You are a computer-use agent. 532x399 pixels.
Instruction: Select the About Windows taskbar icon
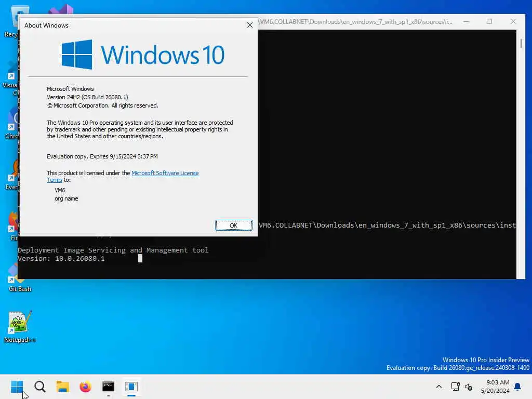point(131,387)
